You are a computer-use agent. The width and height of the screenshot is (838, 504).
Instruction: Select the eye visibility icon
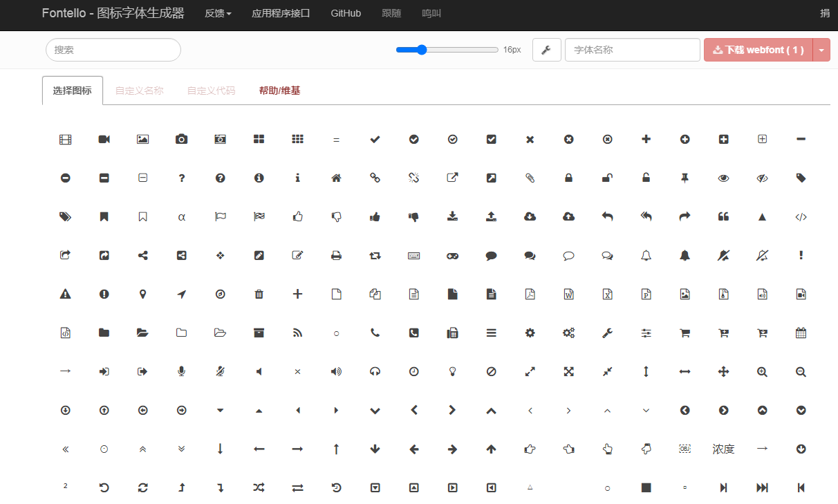pyautogui.click(x=724, y=178)
